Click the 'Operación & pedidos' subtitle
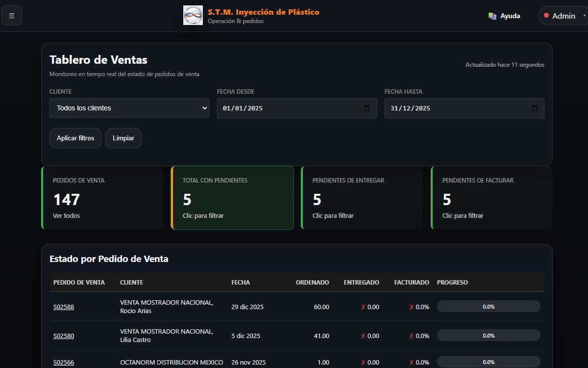Image resolution: width=588 pixels, height=368 pixels. click(x=236, y=21)
